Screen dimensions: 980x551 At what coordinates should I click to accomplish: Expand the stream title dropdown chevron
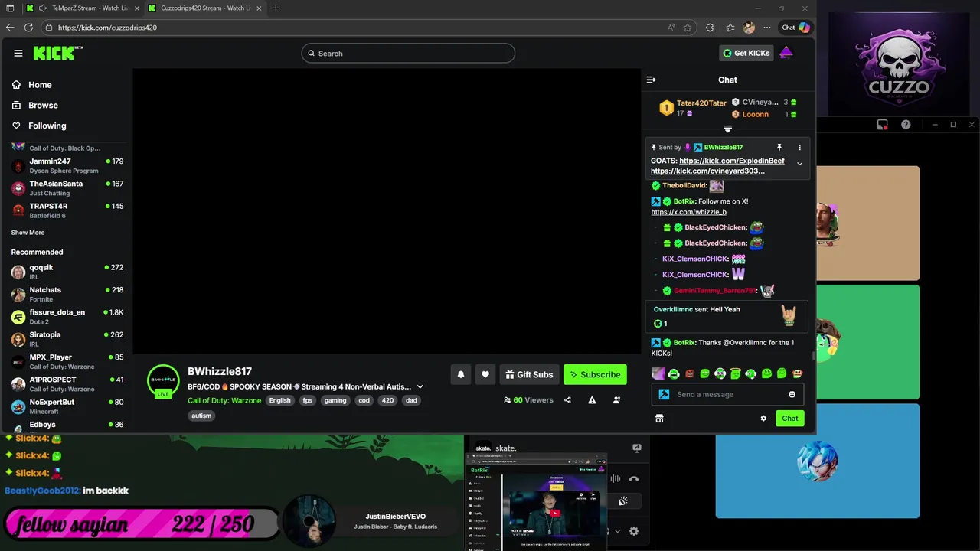coord(420,387)
